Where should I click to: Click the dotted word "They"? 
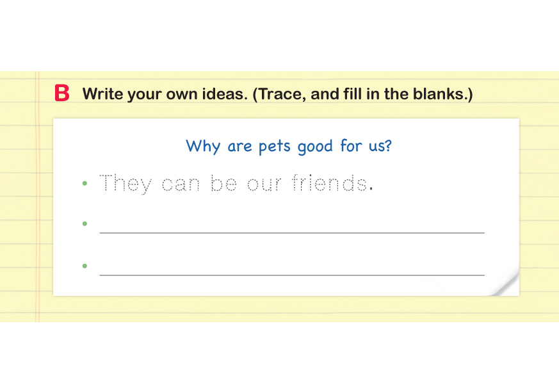(x=126, y=184)
